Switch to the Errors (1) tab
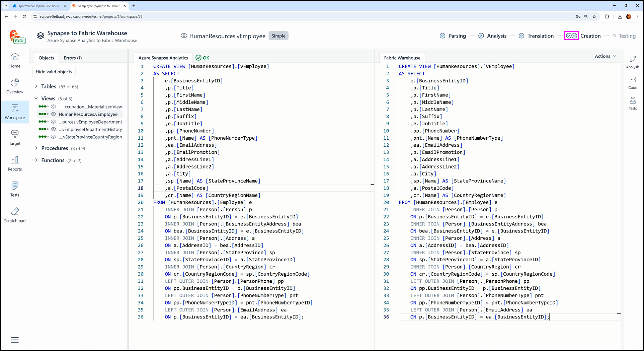Screen dimensions: 644x351 click(x=73, y=58)
